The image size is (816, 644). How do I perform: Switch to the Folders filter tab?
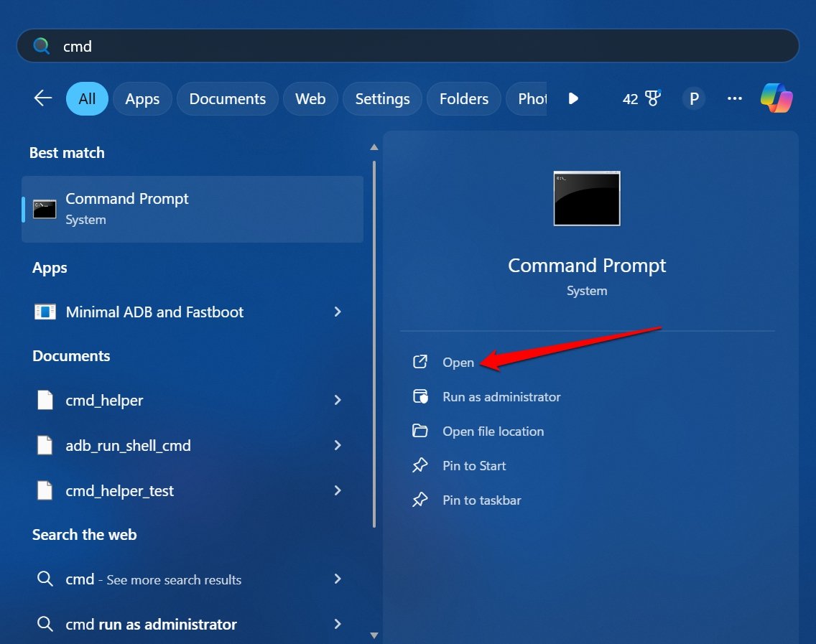pyautogui.click(x=464, y=98)
